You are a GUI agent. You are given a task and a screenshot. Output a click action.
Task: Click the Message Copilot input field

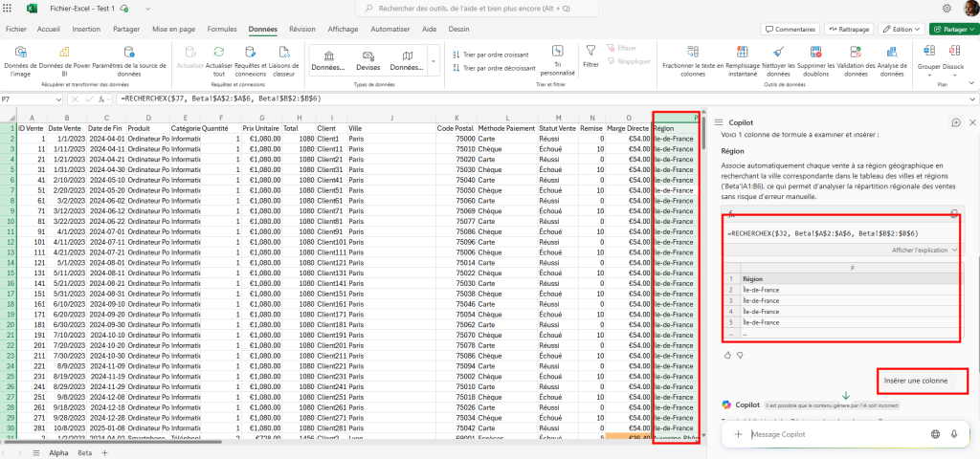pyautogui.click(x=837, y=434)
